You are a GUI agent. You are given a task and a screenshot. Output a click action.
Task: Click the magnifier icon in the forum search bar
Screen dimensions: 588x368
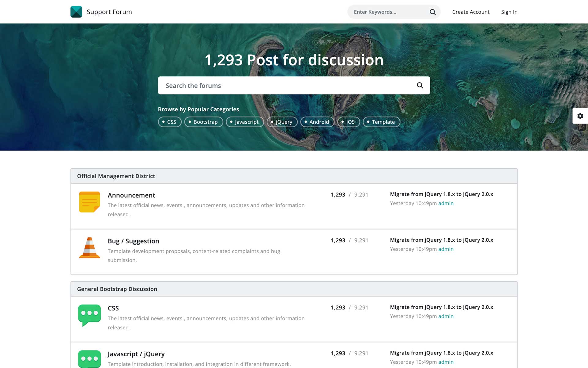click(x=419, y=85)
